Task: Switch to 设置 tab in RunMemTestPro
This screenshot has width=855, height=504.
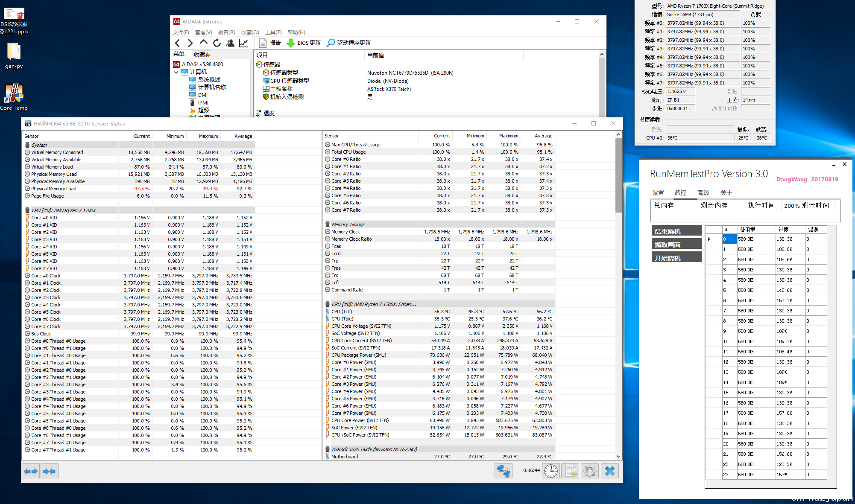Action: [658, 193]
